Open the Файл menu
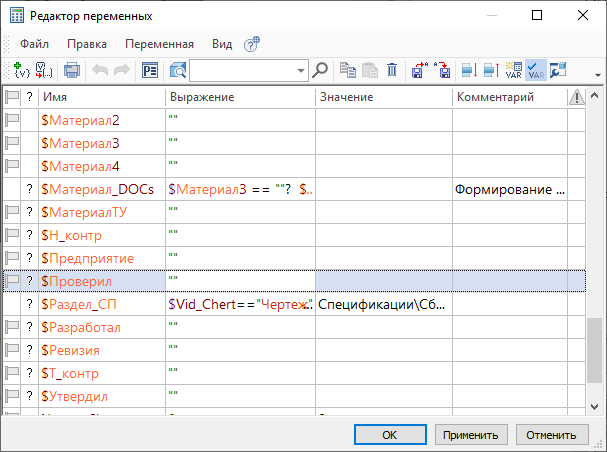The image size is (607, 452). click(x=34, y=44)
